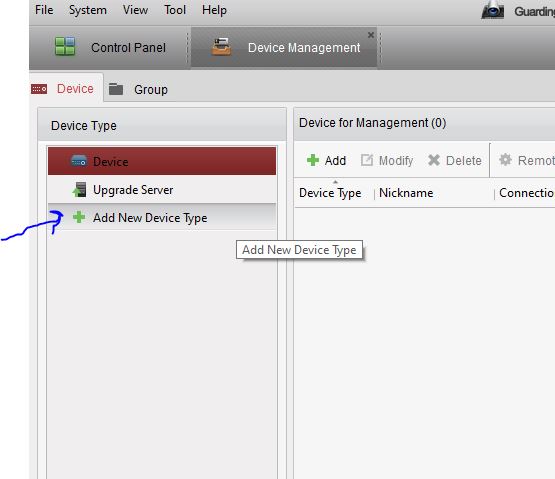Click the Modify button
Screen dimensions: 555x479
pyautogui.click(x=387, y=160)
